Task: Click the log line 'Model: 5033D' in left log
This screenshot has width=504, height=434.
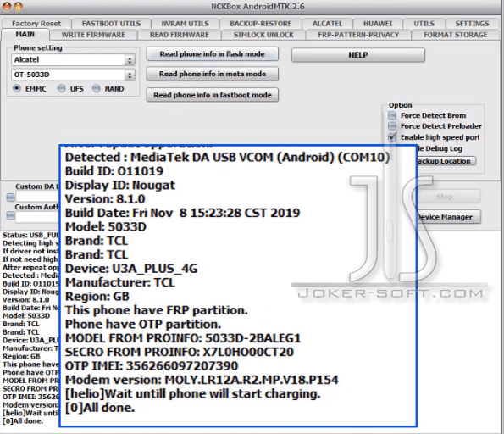Action: pos(26,315)
